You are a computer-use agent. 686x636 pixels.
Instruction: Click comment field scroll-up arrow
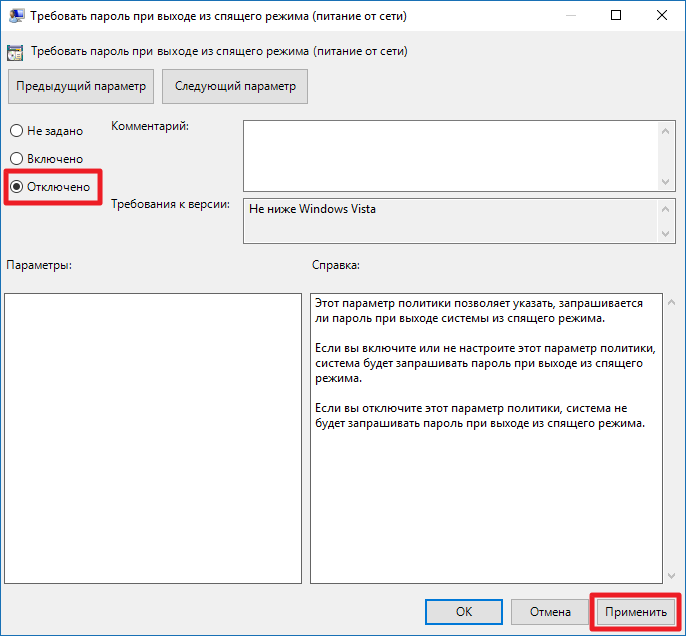tap(665, 131)
